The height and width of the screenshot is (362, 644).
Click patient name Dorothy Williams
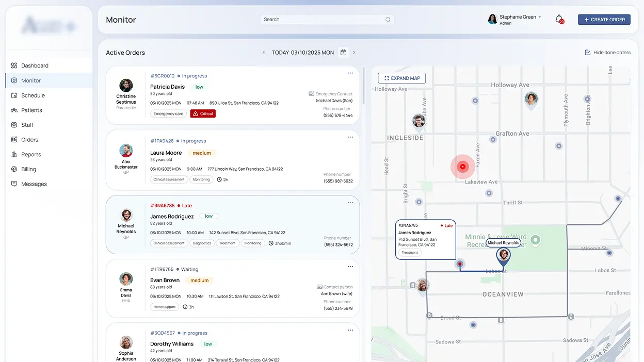click(x=172, y=344)
